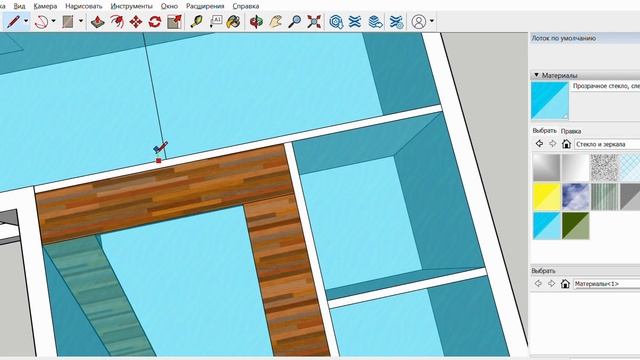Select the Paint Bucket tool
640x360 pixels.
pyautogui.click(x=233, y=21)
